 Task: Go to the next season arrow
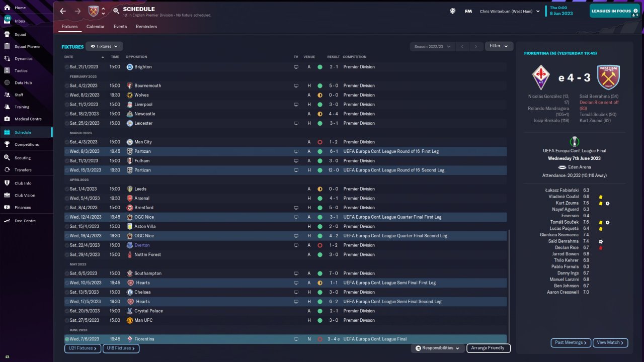pyautogui.click(x=476, y=47)
